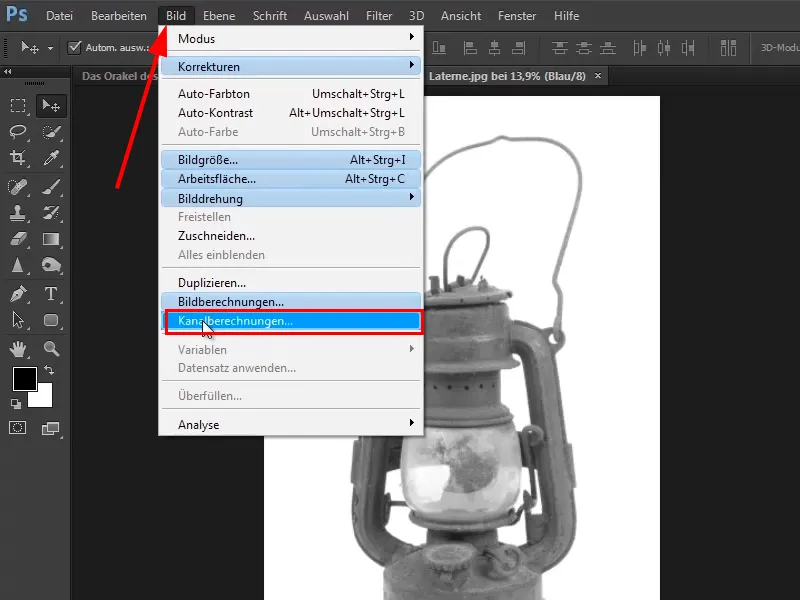Select the Sharpen/Blur tool
This screenshot has width=800, height=600.
click(x=18, y=265)
